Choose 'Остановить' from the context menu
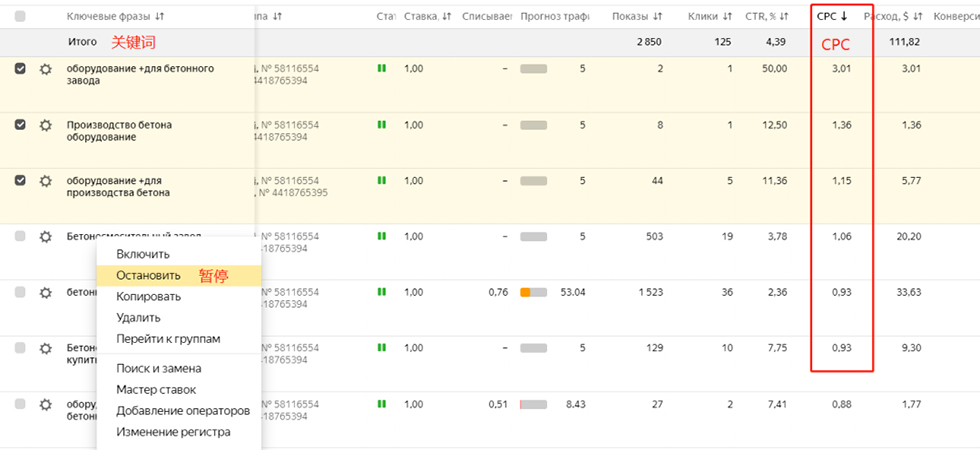Screen dimensions: 980x450 149,275
